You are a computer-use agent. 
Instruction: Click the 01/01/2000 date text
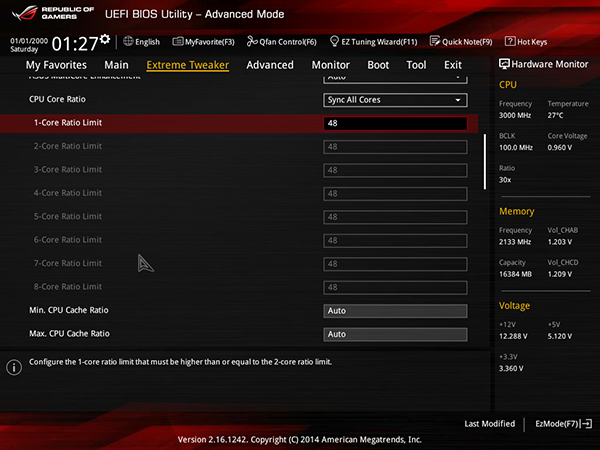29,41
